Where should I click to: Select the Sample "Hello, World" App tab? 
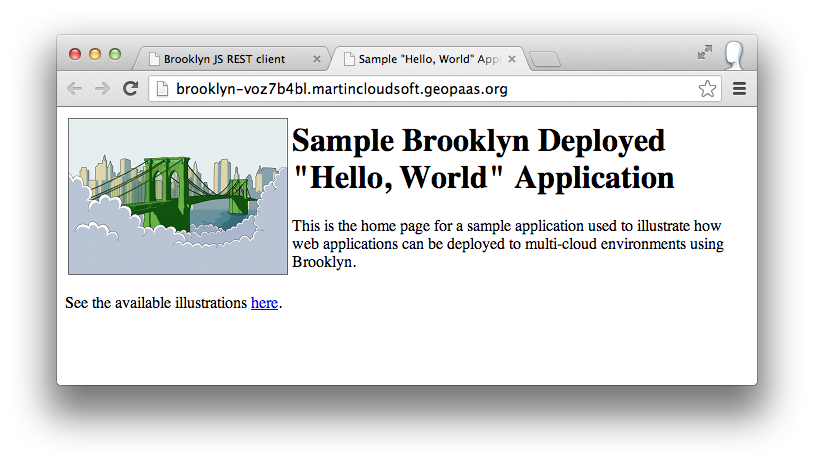tap(428, 59)
